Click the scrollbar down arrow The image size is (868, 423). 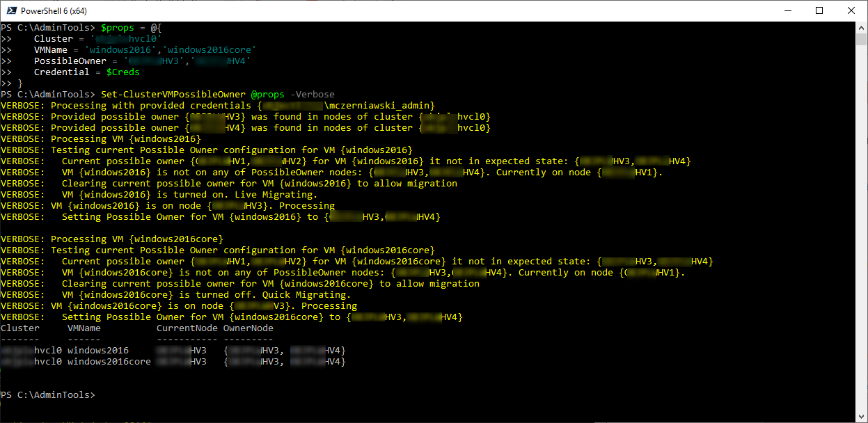click(862, 417)
